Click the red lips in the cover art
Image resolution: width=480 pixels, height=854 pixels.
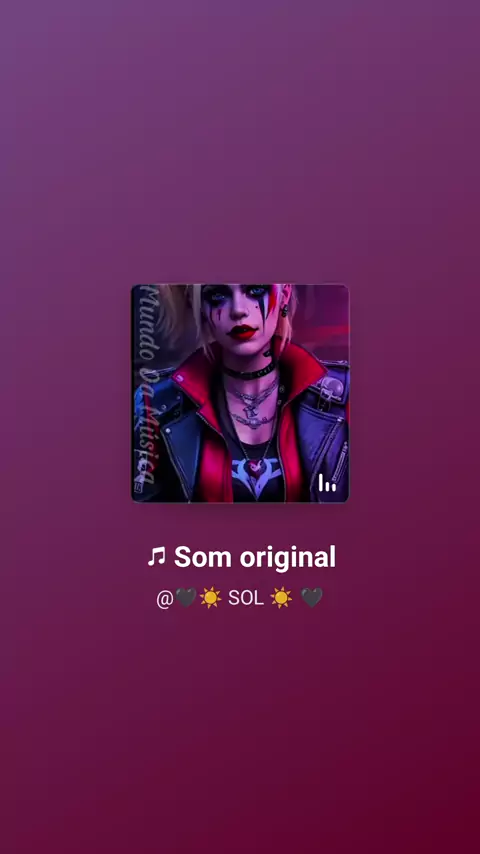click(x=242, y=331)
